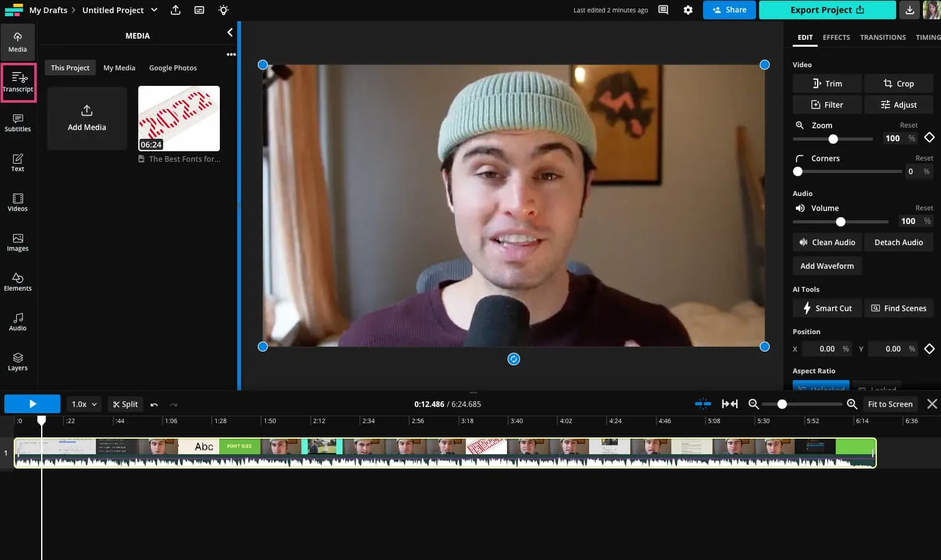Click the Zoom slider handle

(833, 139)
